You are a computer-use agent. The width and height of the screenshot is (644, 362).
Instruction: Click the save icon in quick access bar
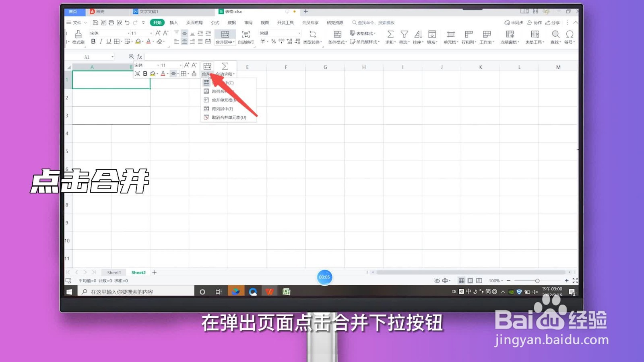click(95, 23)
